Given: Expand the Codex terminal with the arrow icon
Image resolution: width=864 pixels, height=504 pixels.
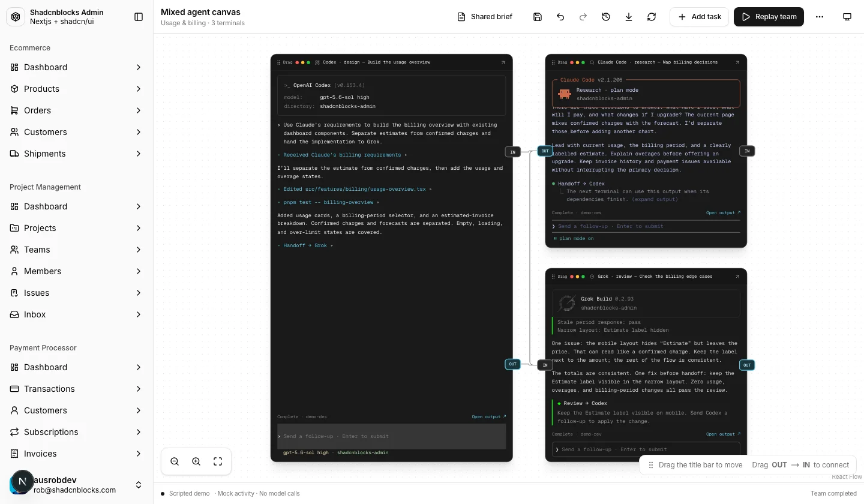Looking at the screenshot, I should [x=503, y=62].
